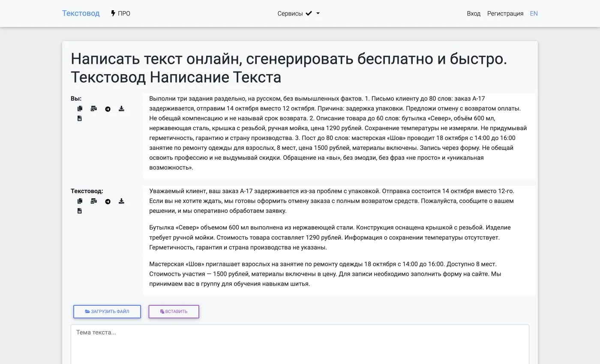Click the mail icon under Текстовод

pos(93,201)
